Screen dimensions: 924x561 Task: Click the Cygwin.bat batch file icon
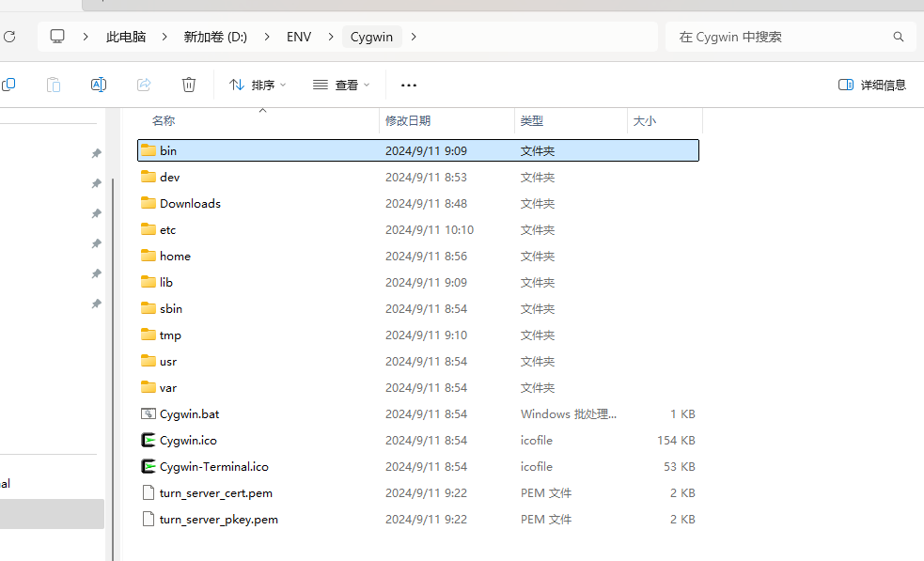(149, 413)
